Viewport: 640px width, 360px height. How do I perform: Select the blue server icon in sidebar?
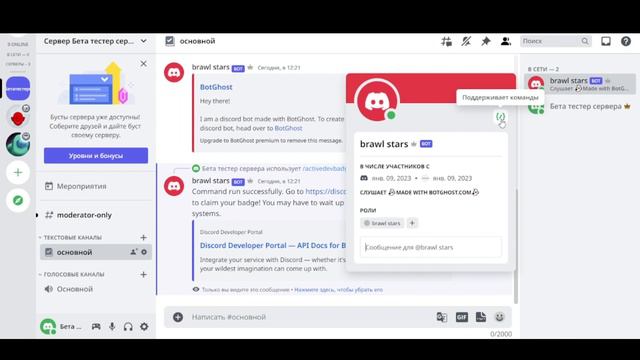[18, 89]
